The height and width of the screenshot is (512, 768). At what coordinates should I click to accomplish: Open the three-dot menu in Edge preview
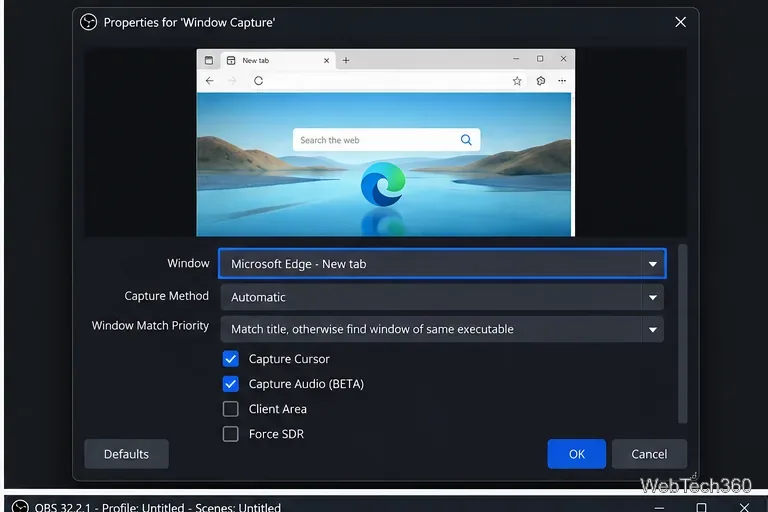click(x=562, y=81)
